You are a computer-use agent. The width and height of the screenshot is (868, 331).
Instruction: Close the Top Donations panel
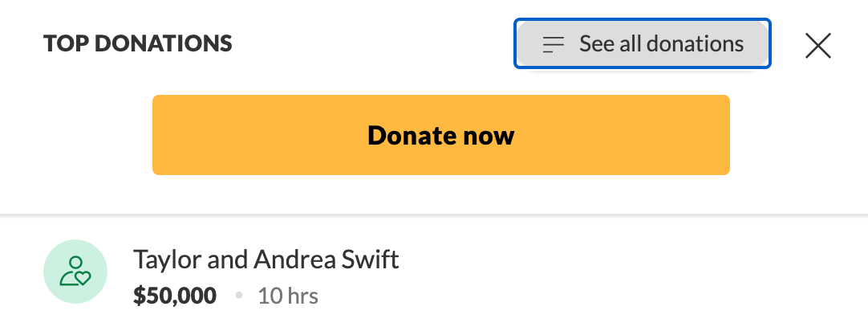[x=817, y=45]
